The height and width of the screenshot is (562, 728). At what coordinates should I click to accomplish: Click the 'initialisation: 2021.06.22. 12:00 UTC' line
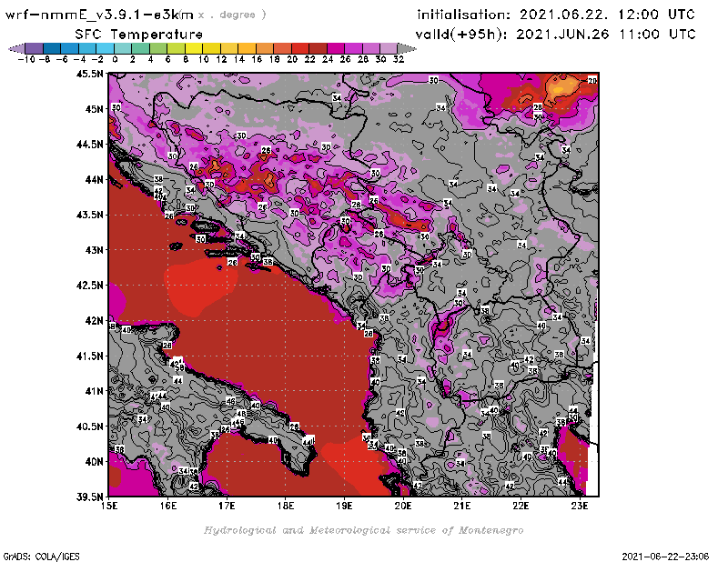click(x=556, y=15)
